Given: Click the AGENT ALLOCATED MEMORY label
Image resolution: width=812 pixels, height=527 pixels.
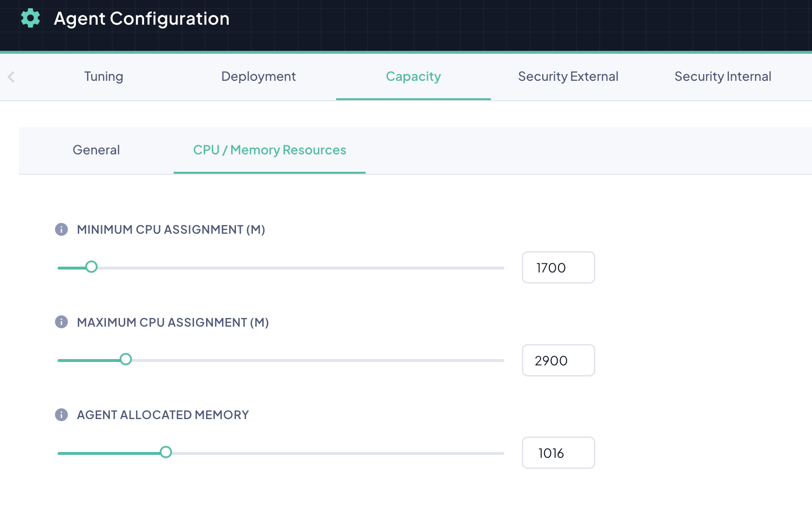Looking at the screenshot, I should [163, 415].
